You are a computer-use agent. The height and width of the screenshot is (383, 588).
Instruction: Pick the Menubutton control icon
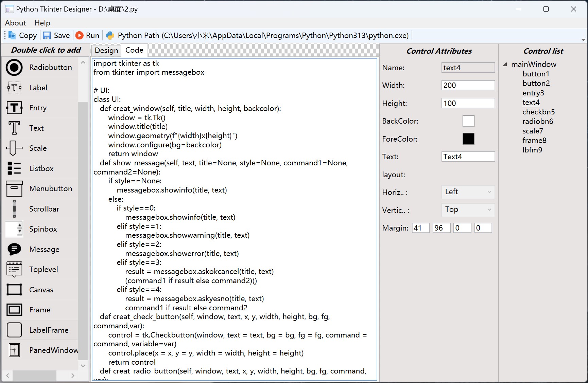coord(14,188)
